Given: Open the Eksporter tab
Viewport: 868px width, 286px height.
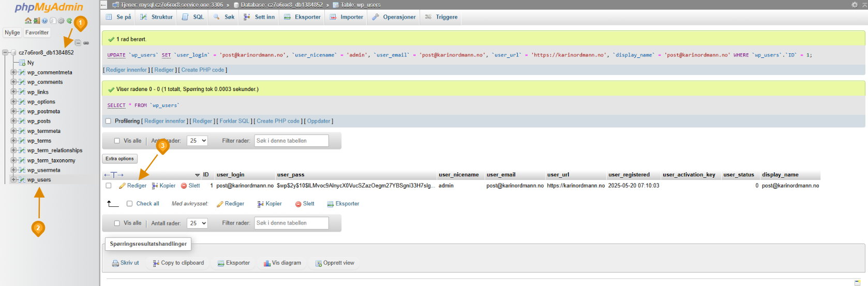Looking at the screenshot, I should (303, 17).
